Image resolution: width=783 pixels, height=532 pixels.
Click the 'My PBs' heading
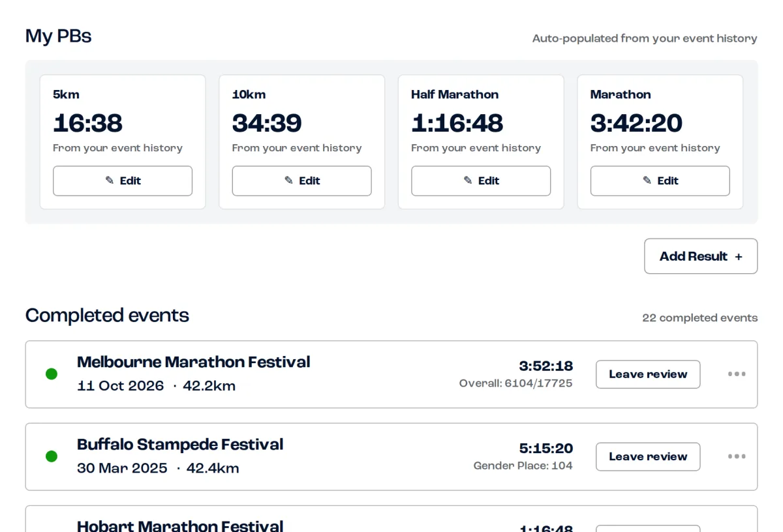(x=59, y=36)
